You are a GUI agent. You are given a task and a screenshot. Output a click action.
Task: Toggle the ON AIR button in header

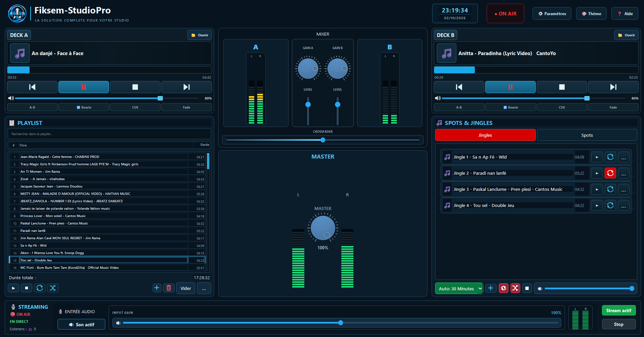(505, 14)
